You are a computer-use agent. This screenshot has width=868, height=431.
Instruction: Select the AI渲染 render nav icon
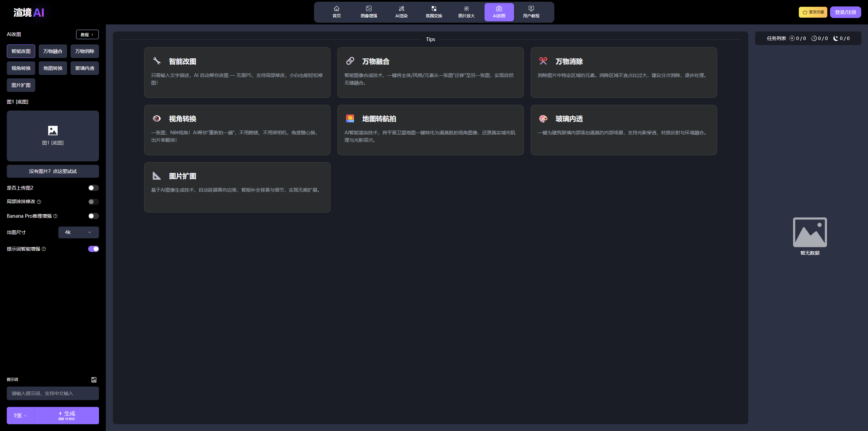[x=401, y=8]
